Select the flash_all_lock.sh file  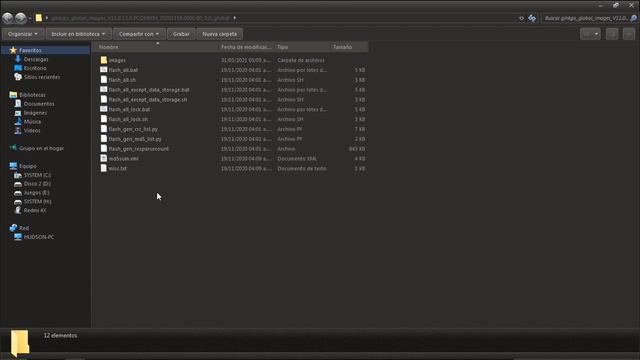point(128,119)
